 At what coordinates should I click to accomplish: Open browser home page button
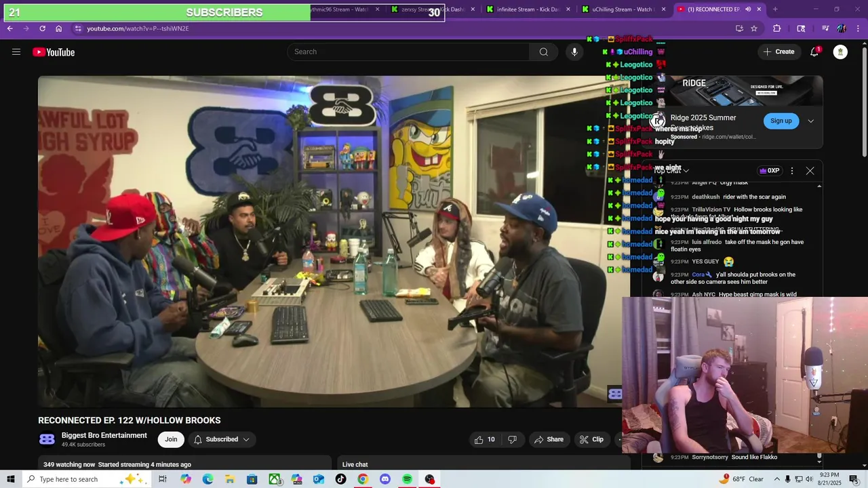[x=58, y=28]
